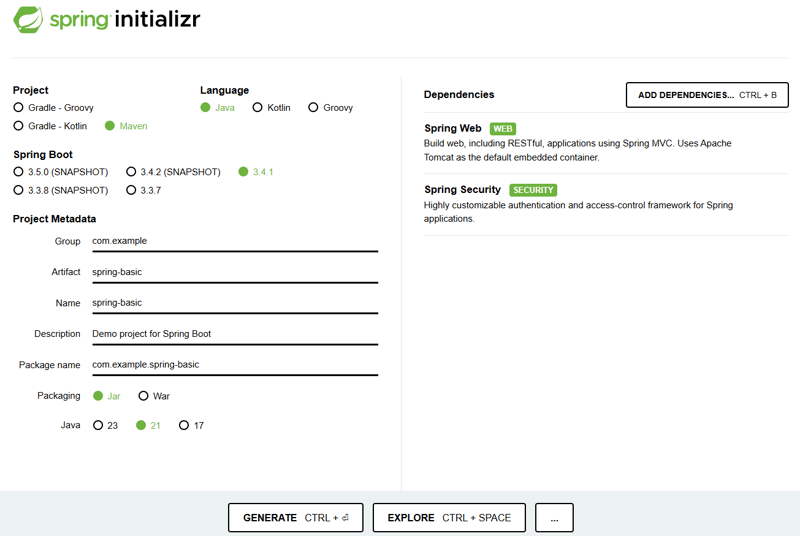The image size is (800, 536).
Task: Switch packaging to War
Action: coord(144,396)
